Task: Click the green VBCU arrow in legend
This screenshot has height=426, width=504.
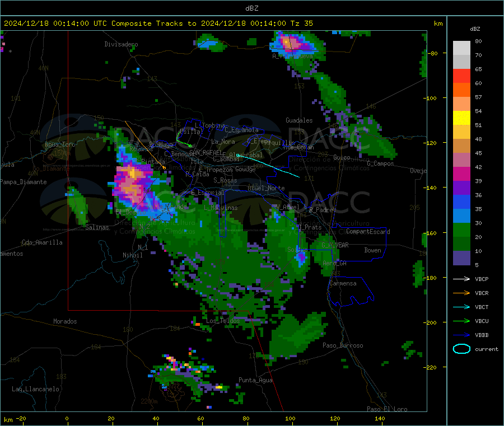Action: click(x=461, y=321)
